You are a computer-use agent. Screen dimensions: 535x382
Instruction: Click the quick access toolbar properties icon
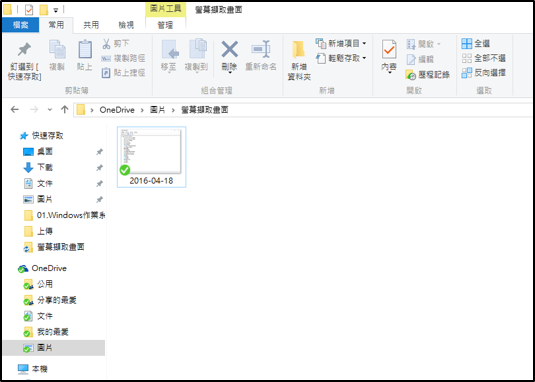pyautogui.click(x=29, y=10)
